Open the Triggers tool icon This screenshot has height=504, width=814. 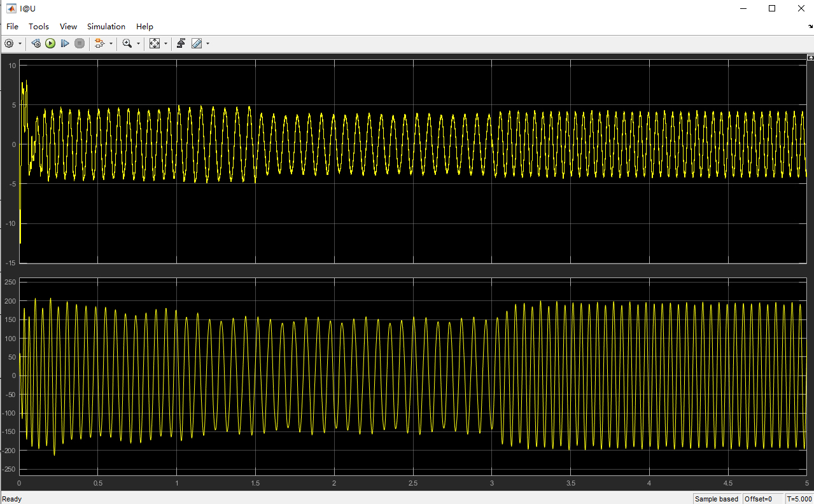pos(181,43)
